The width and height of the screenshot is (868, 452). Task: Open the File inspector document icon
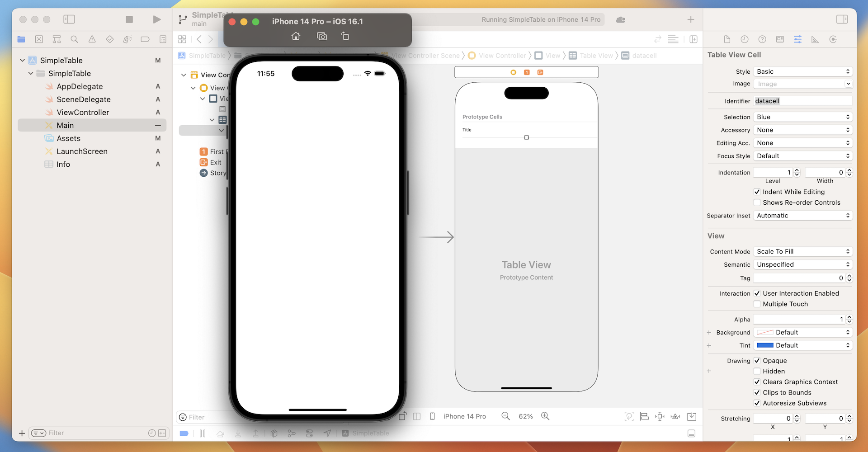(726, 39)
